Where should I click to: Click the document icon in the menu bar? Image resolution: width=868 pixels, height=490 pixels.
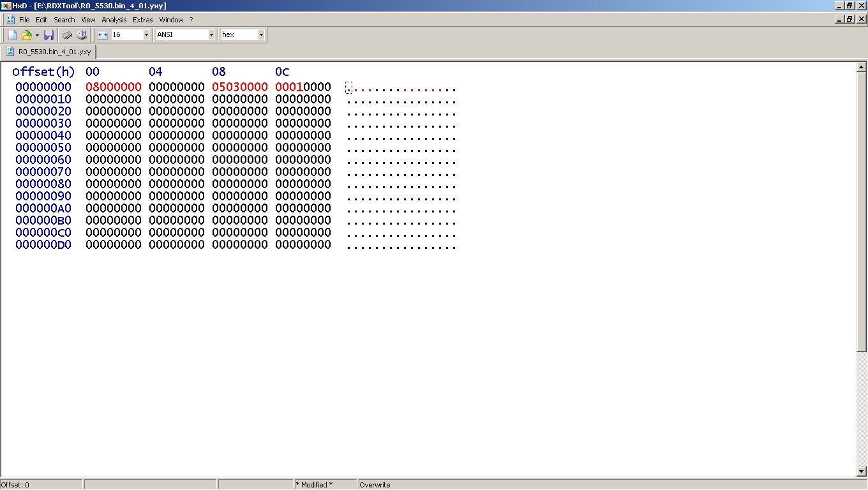point(10,20)
